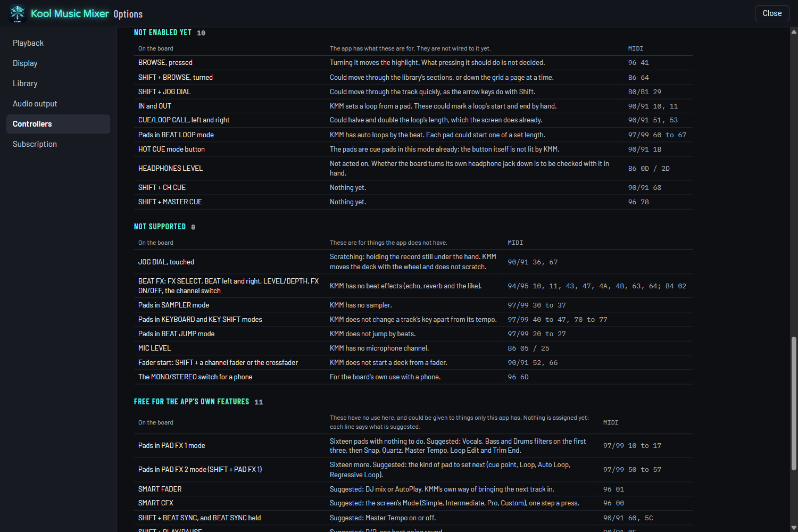Open the Display options section
798x532 pixels.
tap(58, 63)
